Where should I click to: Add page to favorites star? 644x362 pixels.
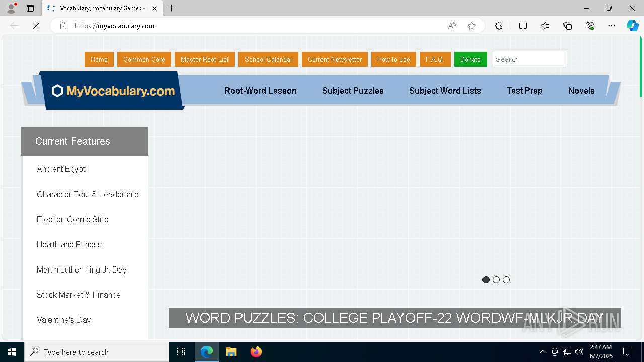point(472,26)
